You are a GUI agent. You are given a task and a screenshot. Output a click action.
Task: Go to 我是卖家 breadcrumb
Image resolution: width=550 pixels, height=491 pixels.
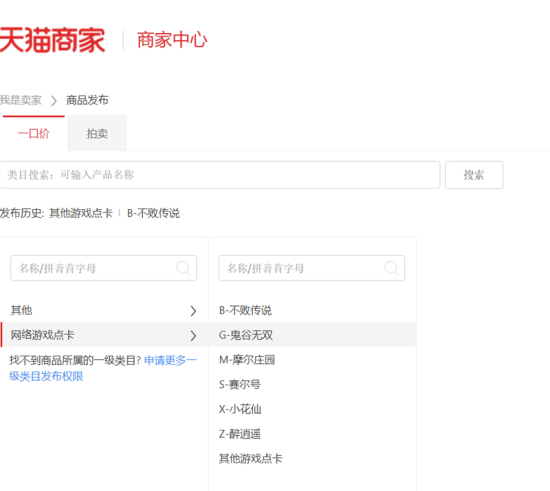pos(21,100)
